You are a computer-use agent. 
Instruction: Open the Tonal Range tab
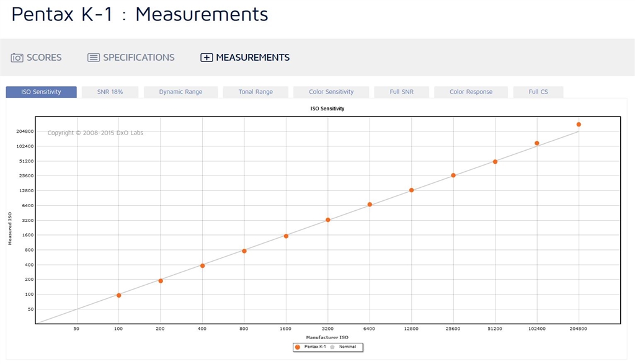255,92
